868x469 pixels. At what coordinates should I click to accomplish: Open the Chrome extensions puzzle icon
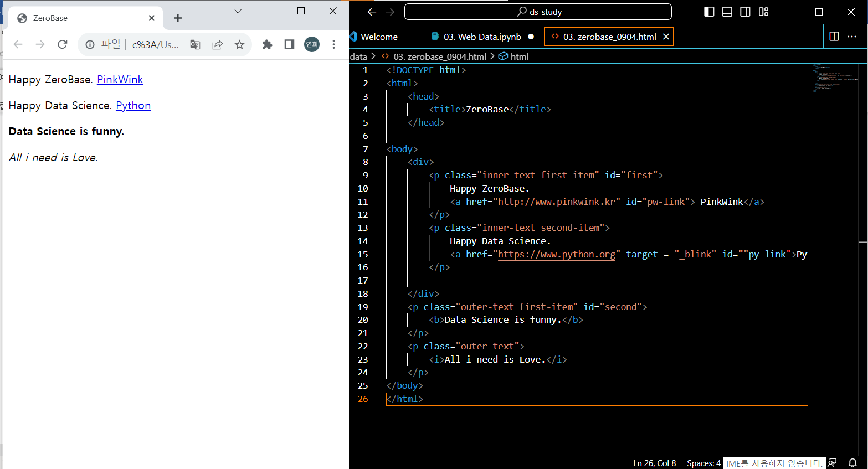(x=267, y=44)
